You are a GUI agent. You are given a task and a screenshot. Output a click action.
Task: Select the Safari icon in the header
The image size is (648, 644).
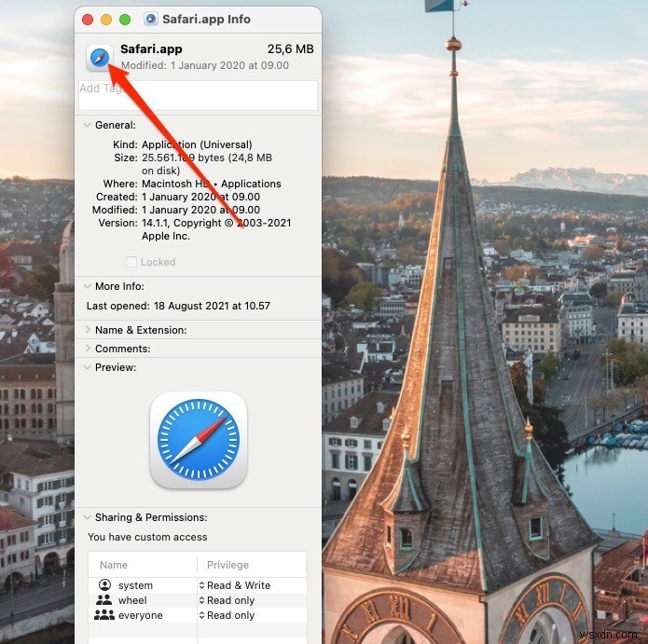coord(100,58)
